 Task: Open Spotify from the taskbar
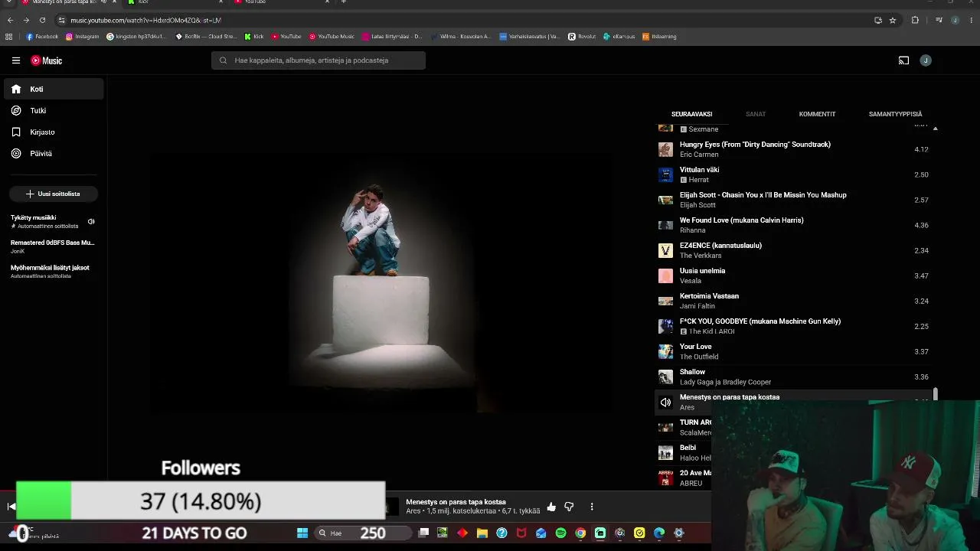(561, 533)
